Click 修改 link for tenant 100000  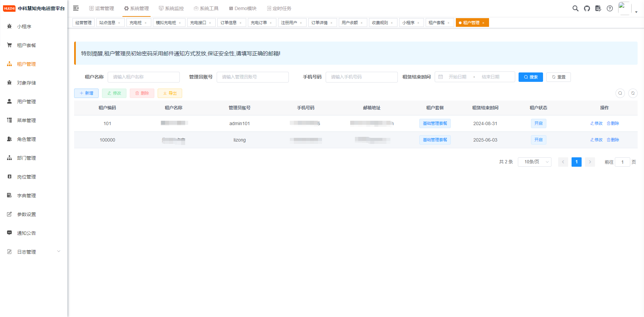click(596, 140)
